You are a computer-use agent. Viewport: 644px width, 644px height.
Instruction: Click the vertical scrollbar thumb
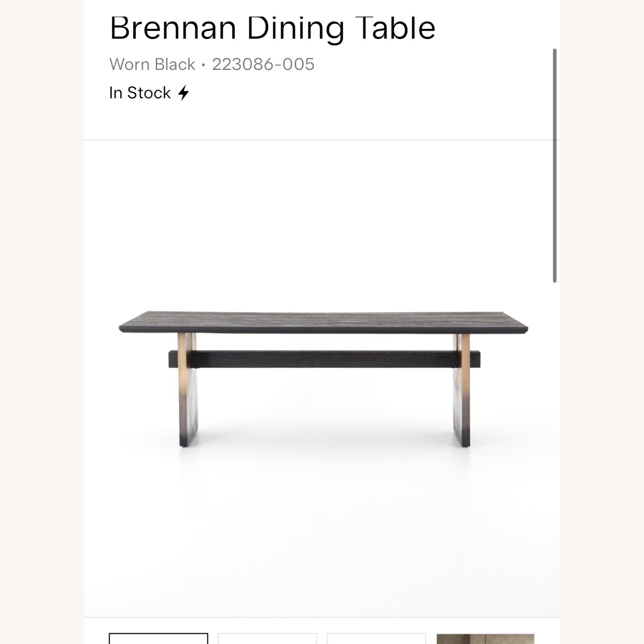click(555, 165)
